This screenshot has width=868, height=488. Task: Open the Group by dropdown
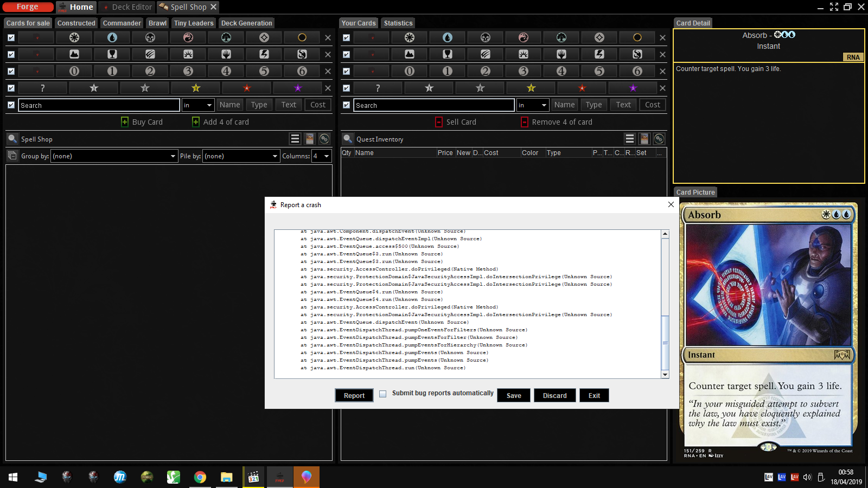coord(114,156)
